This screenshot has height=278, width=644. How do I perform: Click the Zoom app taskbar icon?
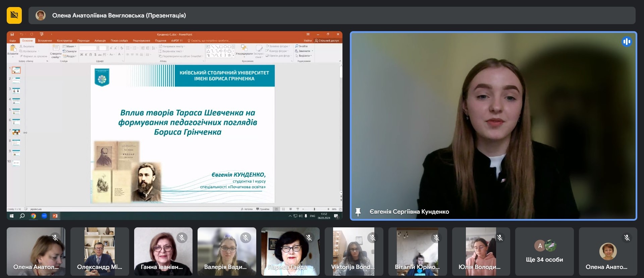(44, 216)
